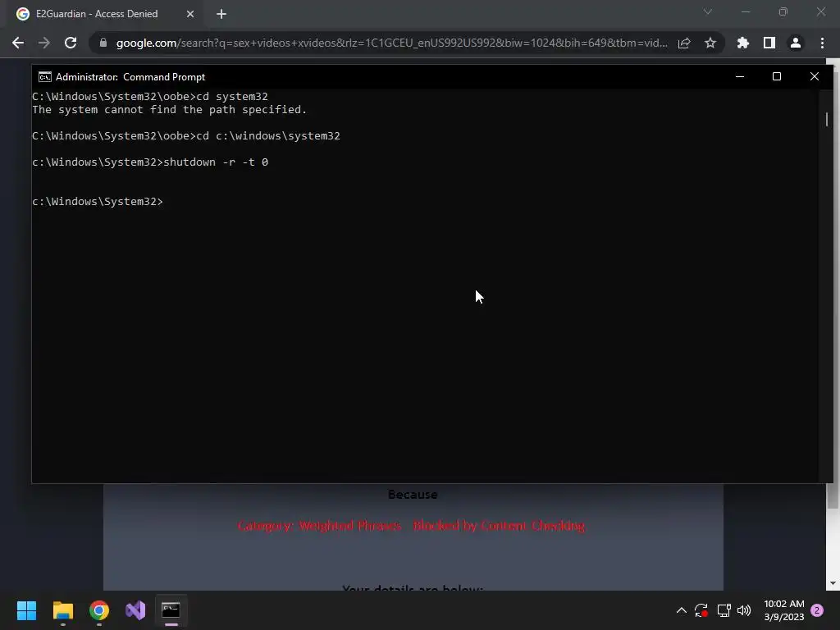Open a new Chrome tab
The height and width of the screenshot is (630, 840).
(x=221, y=14)
